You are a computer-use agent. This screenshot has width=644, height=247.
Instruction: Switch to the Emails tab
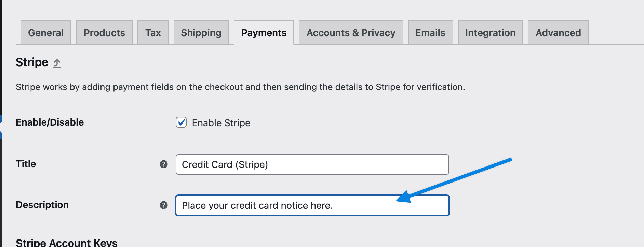(x=430, y=33)
